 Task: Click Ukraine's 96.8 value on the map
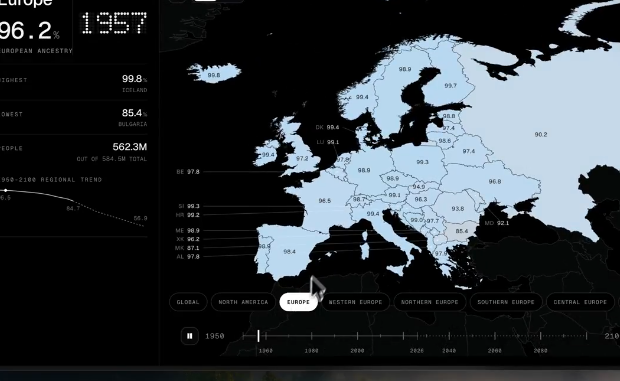495,181
